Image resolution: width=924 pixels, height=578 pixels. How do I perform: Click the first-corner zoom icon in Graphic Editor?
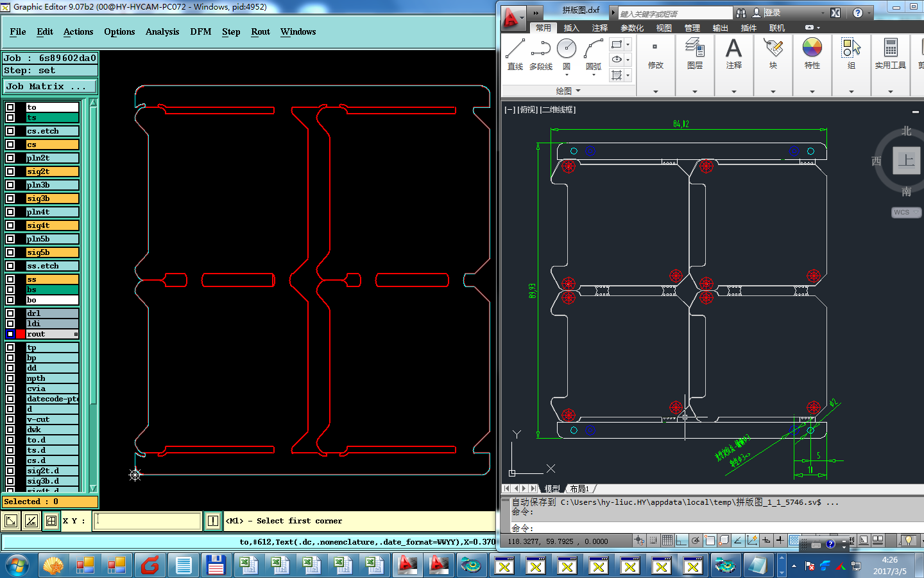(x=11, y=521)
